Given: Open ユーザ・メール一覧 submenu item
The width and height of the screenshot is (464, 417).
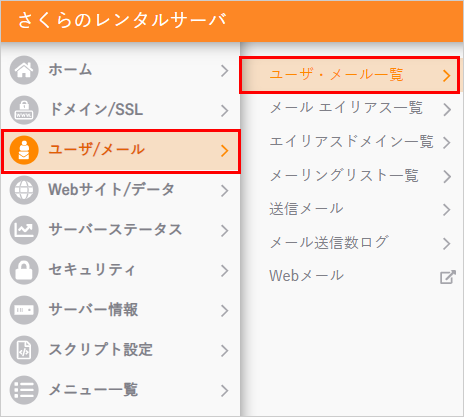Looking at the screenshot, I should (350, 75).
